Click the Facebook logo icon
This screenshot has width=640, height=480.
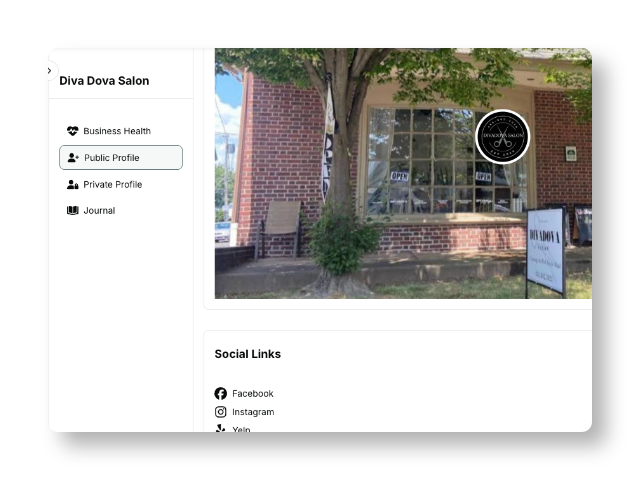coord(220,393)
